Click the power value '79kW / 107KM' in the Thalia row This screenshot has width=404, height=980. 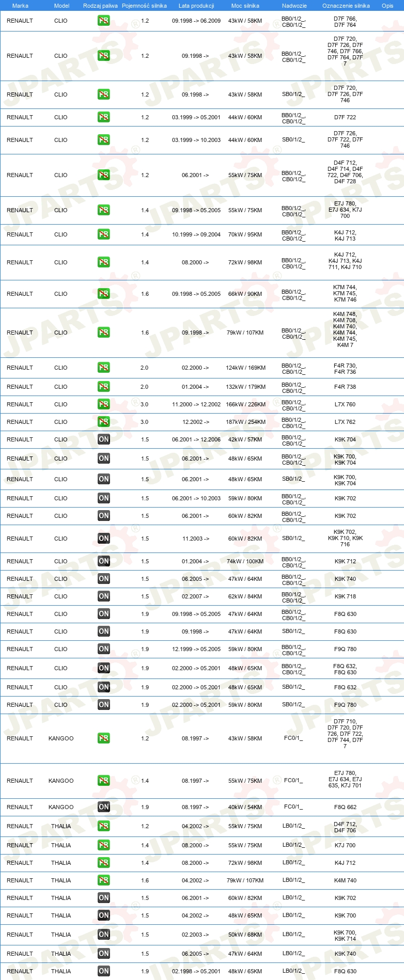point(245,880)
